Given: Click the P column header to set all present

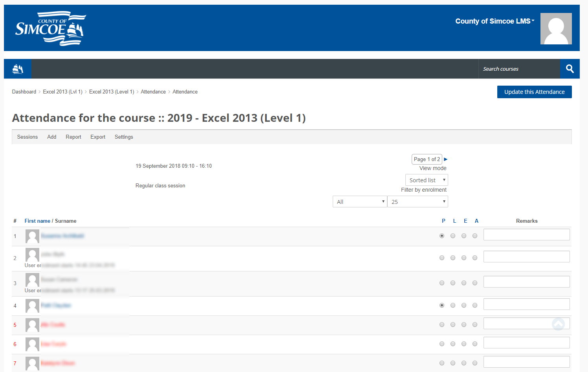Looking at the screenshot, I should (x=443, y=221).
